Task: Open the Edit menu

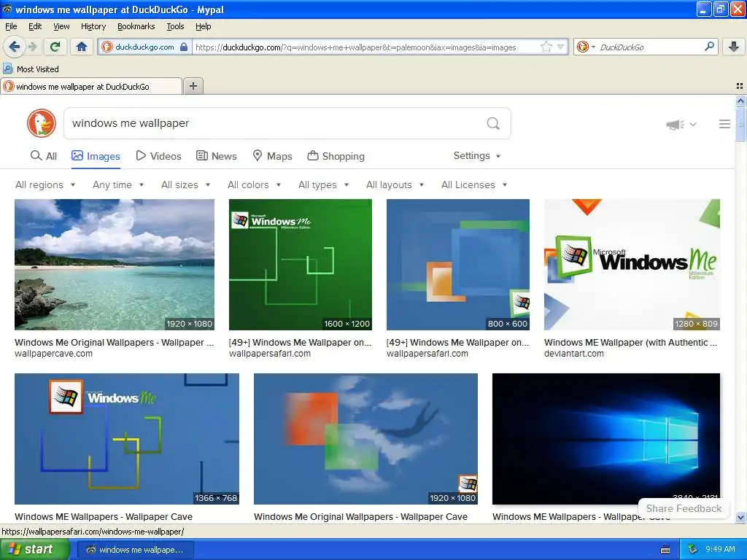Action: pyautogui.click(x=35, y=26)
